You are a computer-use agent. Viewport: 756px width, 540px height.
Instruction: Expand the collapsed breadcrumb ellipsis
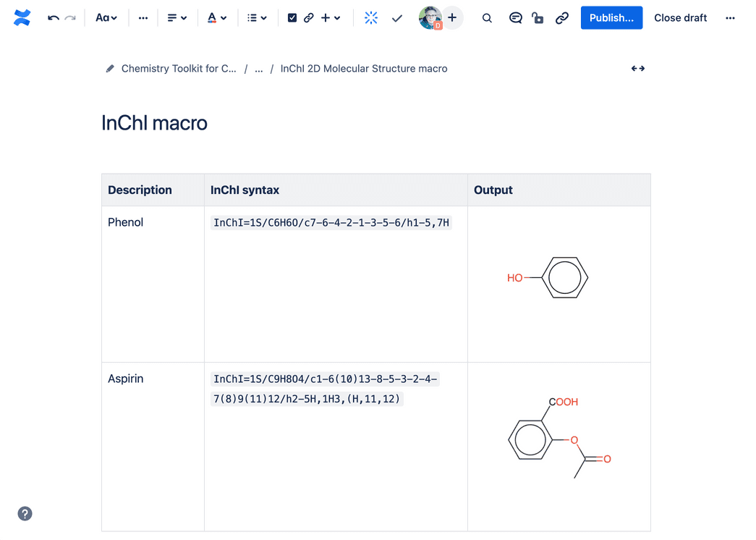tap(258, 68)
